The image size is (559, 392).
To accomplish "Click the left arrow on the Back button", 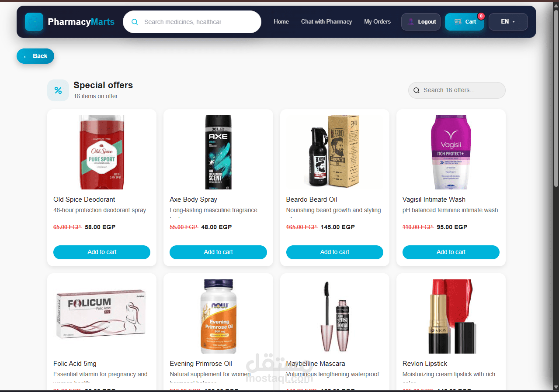I will click(x=27, y=56).
